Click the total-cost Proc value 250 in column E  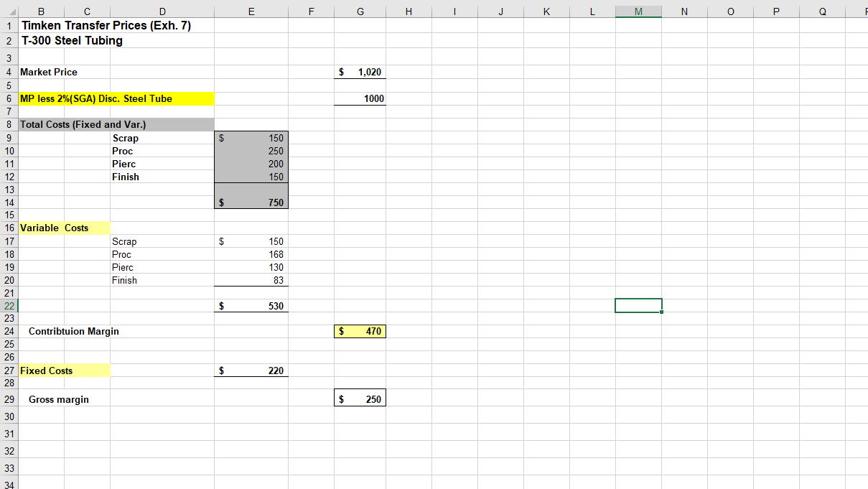point(251,151)
